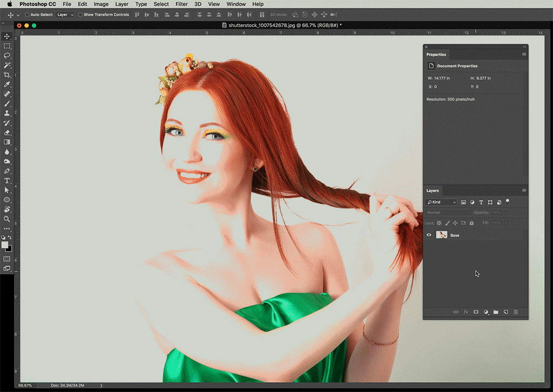The image size is (553, 392).
Task: Click the add layer mask icon
Action: [476, 312]
